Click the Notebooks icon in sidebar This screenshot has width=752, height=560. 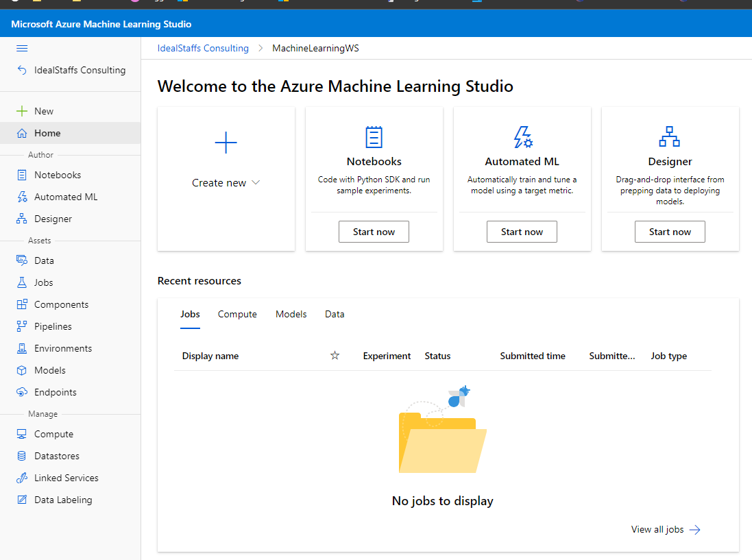[22, 175]
